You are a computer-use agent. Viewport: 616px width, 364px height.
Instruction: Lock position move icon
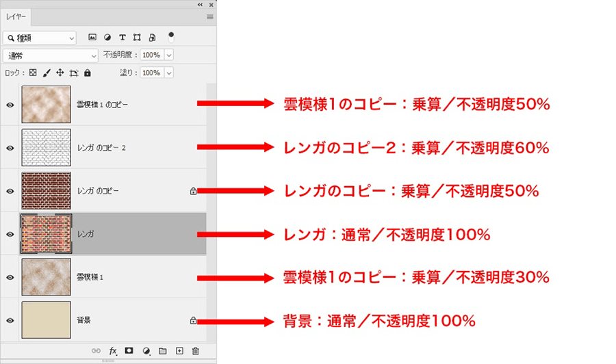(x=60, y=73)
